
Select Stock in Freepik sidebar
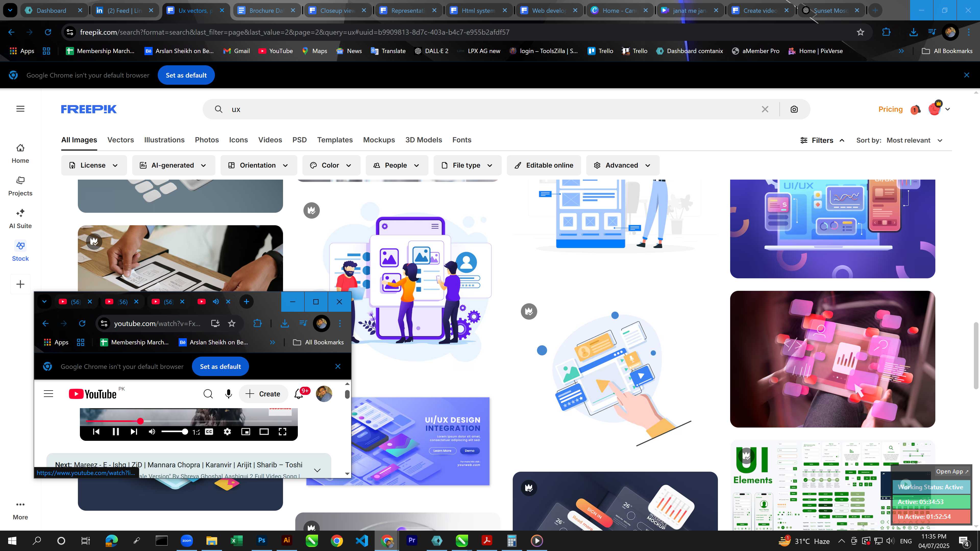point(20,251)
